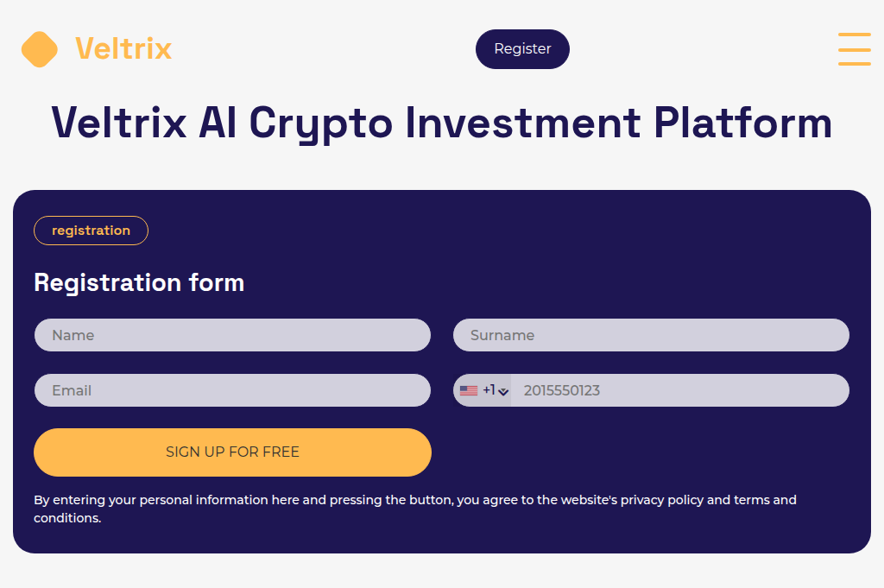884x588 pixels.
Task: Click the Register button in the header
Action: pyautogui.click(x=522, y=49)
